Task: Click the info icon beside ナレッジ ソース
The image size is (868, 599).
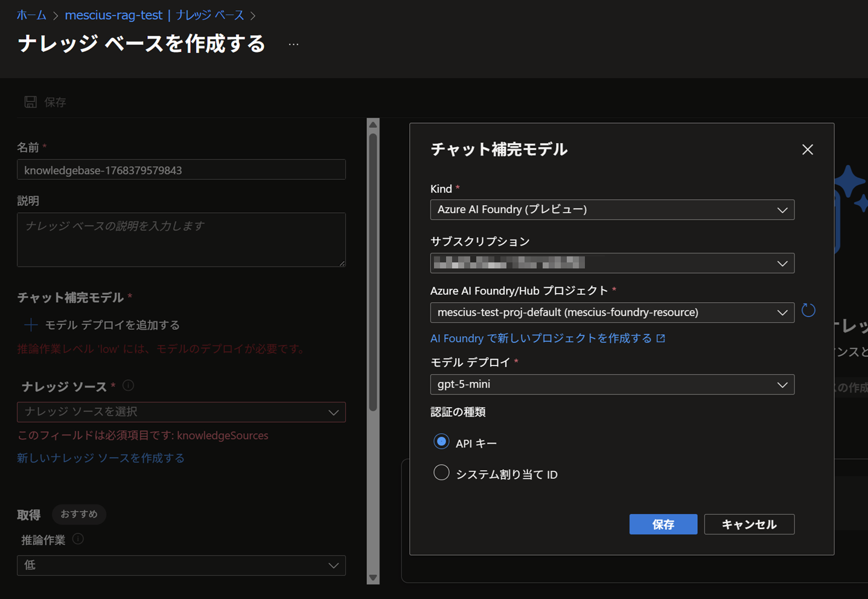Action: (127, 385)
